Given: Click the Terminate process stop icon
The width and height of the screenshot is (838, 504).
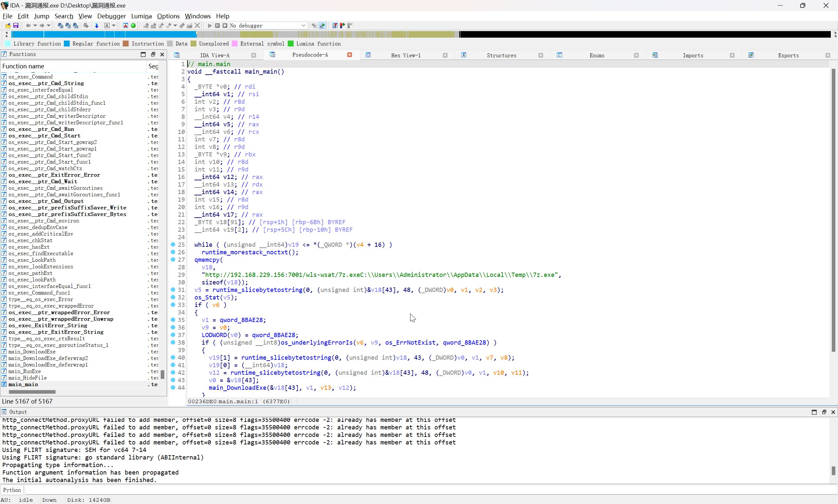Looking at the screenshot, I should pos(225,26).
